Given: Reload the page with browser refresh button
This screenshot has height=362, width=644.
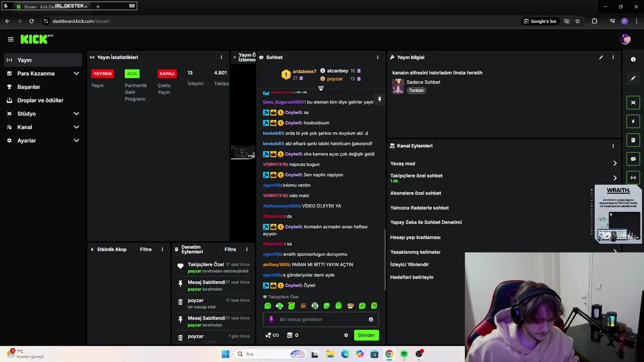Looking at the screenshot, I should 31,21.
